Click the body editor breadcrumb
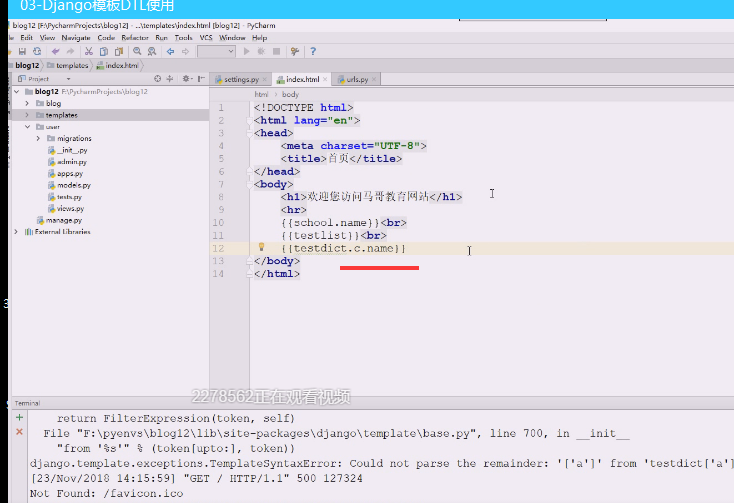Screen dimensions: 734x503 pos(290,95)
